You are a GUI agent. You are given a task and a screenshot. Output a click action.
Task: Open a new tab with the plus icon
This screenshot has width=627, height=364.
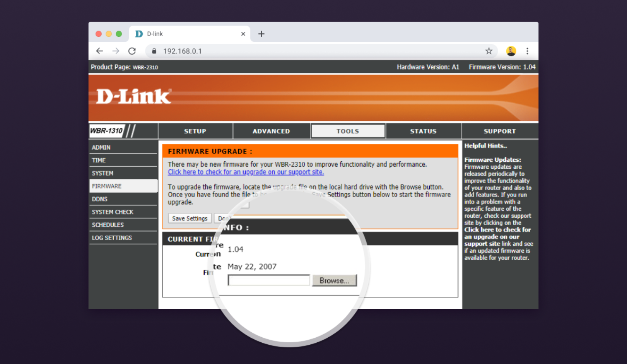coord(261,34)
